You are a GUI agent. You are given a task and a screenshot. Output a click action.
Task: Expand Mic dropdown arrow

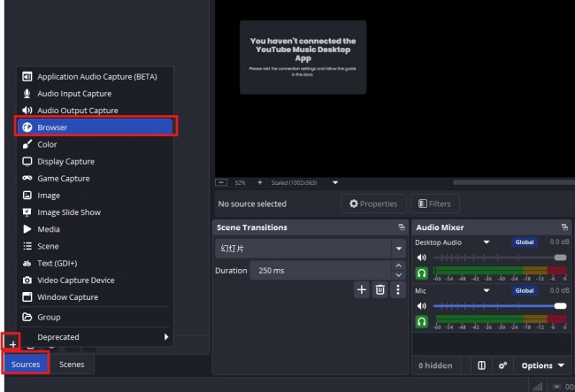tap(487, 290)
